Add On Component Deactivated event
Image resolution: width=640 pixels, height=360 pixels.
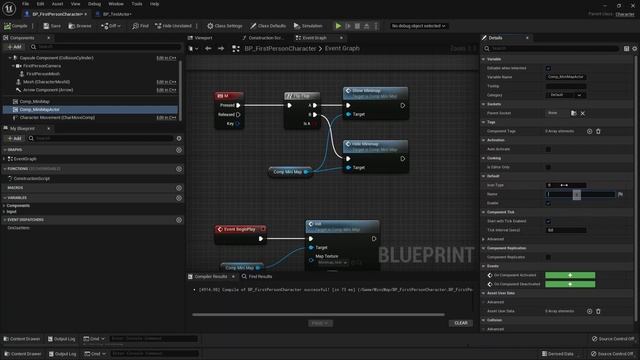click(570, 284)
